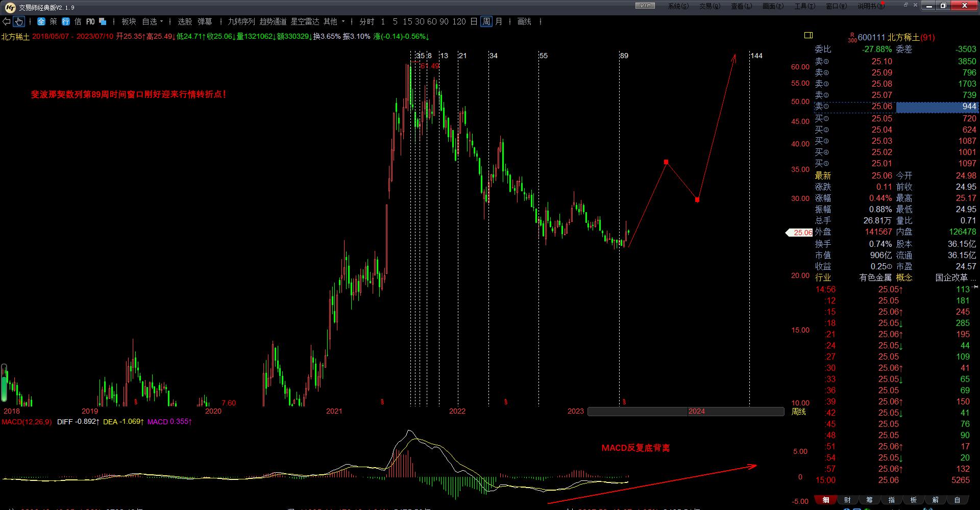The height and width of the screenshot is (510, 980).
Task: Click the R300 margin marker beside 600111
Action: 852,38
